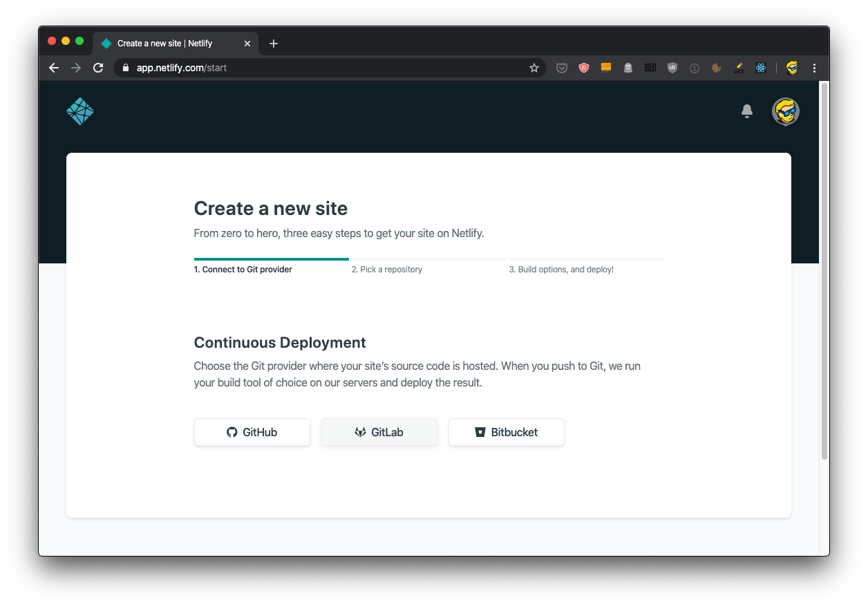This screenshot has height=607, width=868.
Task: Open a new browser tab
Action: tap(274, 44)
